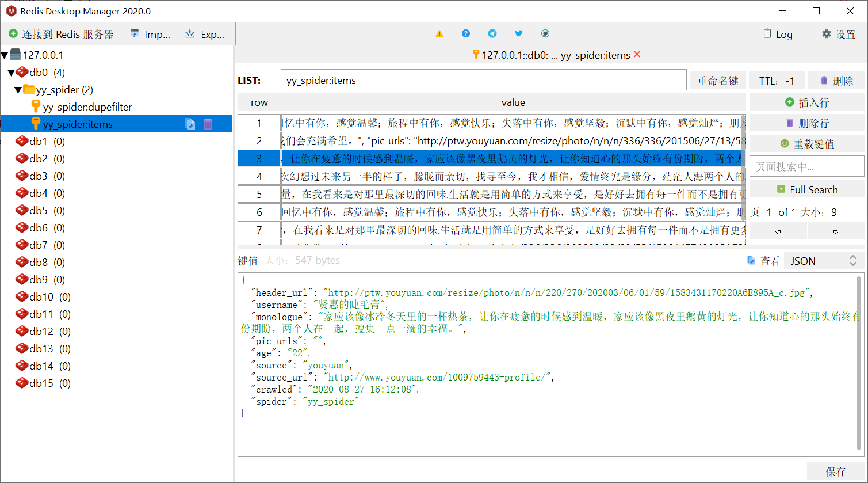The width and height of the screenshot is (868, 483).
Task: Close the yy_spider:items tab
Action: [636, 53]
